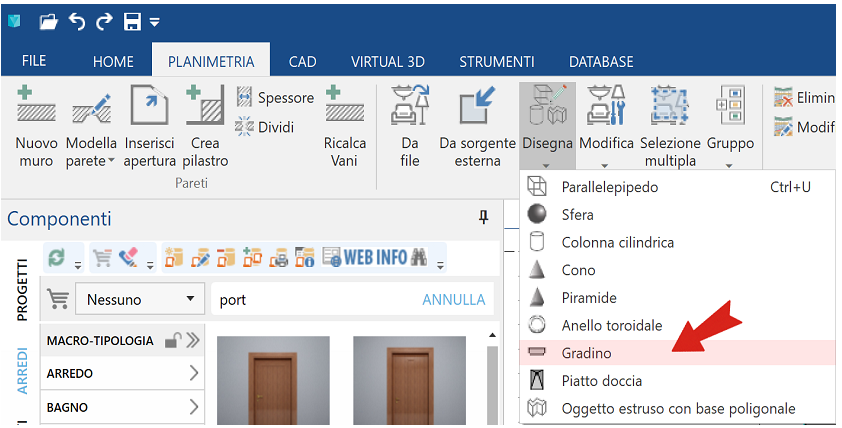
Task: Import object with Da file
Action: pos(410,127)
